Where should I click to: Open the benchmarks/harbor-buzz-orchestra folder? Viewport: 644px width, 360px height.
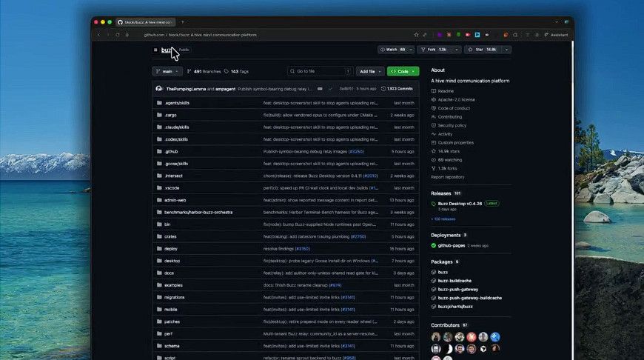pyautogui.click(x=198, y=213)
